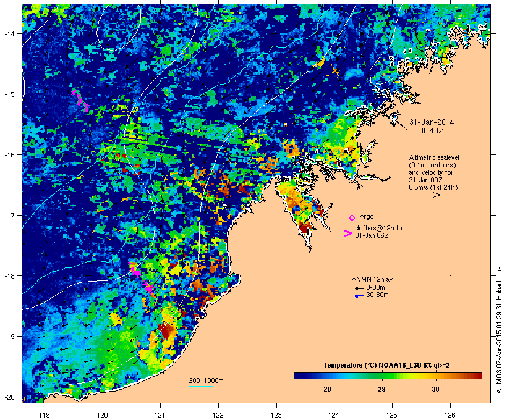This screenshot has width=507, height=420.
Task: Click the 0.5m/s velocity scale arrow
Action: click(428, 195)
